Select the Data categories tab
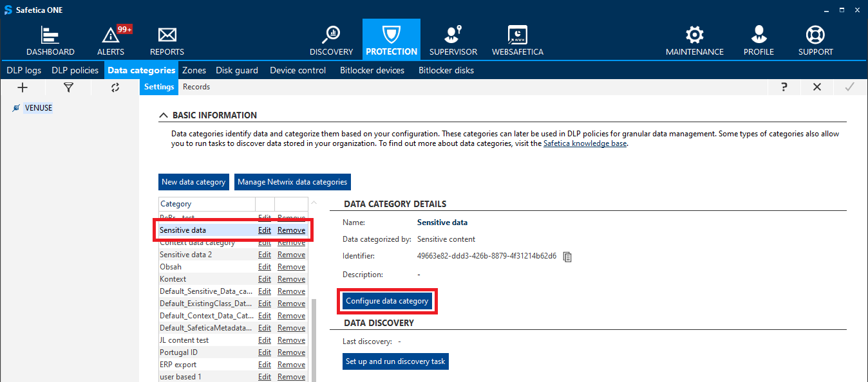 [142, 70]
